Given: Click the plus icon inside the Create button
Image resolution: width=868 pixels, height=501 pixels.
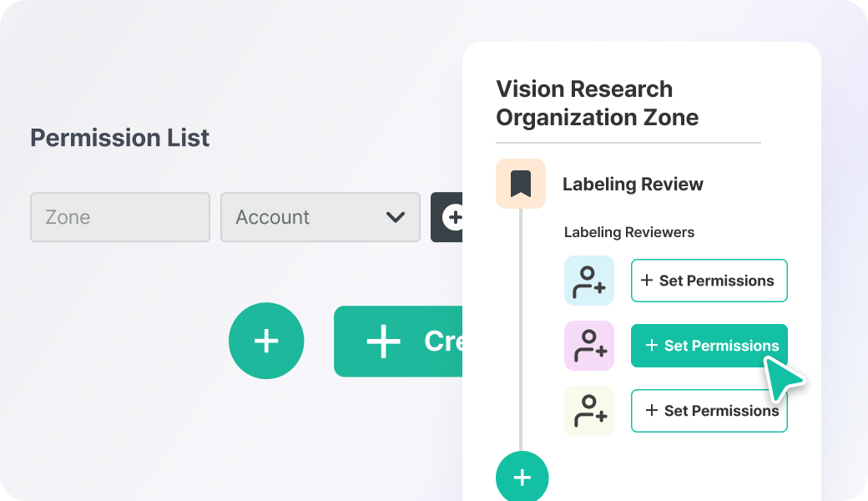Looking at the screenshot, I should click(384, 342).
